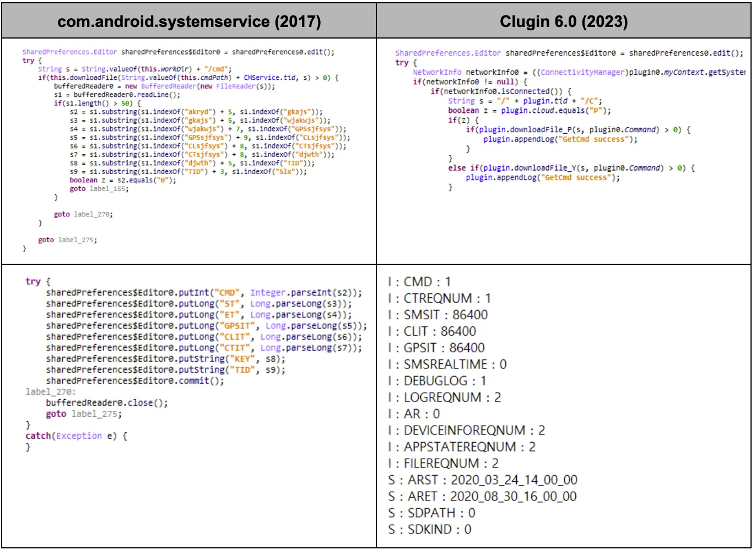Click the 'I : CLIT : 86400' entry
The image size is (756, 555).
pos(432,331)
